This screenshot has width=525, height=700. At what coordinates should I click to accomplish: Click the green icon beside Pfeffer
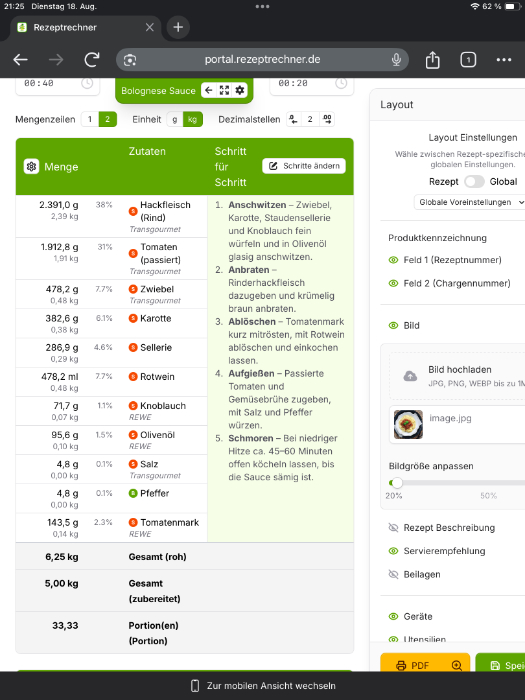(133, 493)
